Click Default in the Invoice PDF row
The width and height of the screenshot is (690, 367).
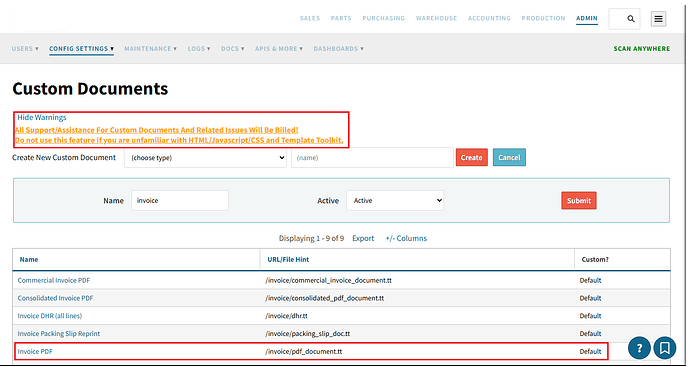pyautogui.click(x=590, y=352)
